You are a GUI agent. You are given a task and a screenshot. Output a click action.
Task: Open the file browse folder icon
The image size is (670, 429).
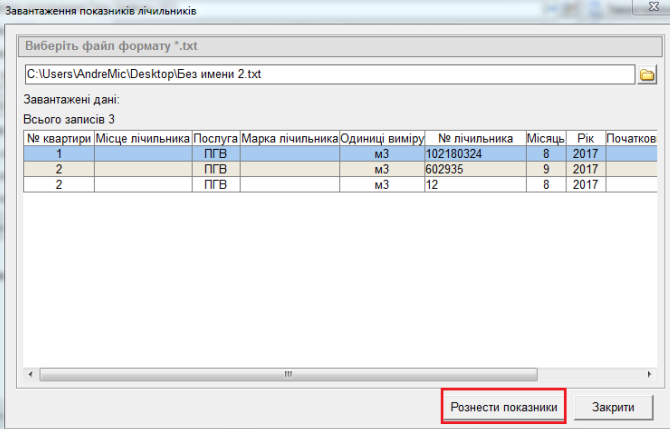click(x=647, y=75)
